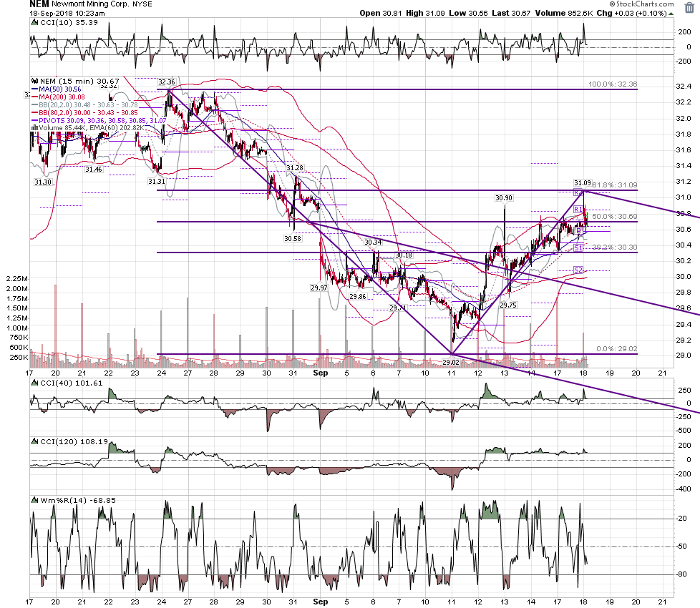Click the 29.75 price low label
This screenshot has height=608, width=700.
(x=508, y=305)
